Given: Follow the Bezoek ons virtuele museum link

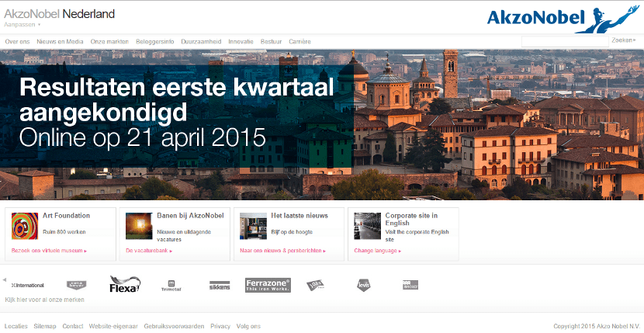Looking at the screenshot, I should 49,251.
